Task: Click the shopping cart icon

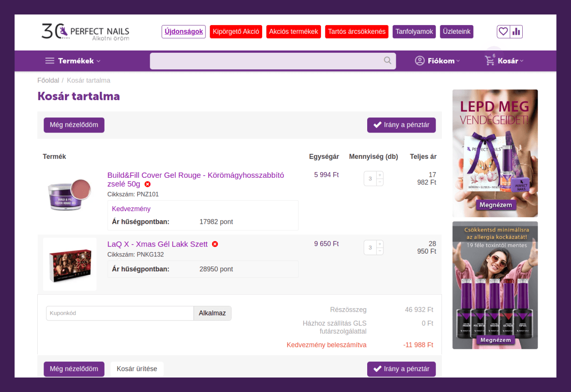Action: tap(489, 61)
